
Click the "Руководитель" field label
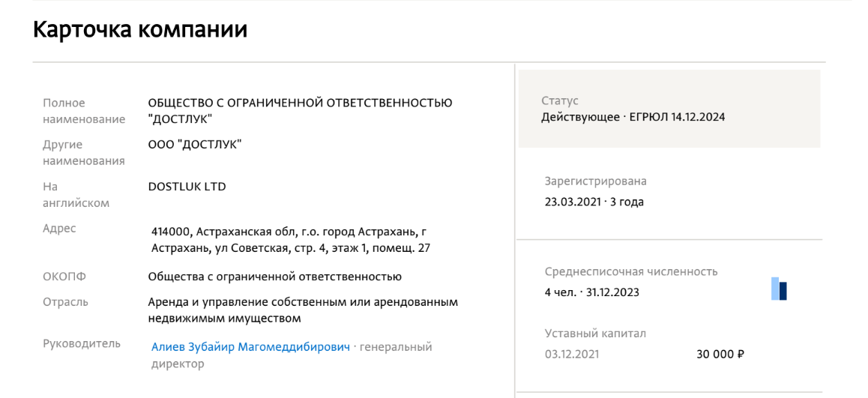(x=82, y=343)
